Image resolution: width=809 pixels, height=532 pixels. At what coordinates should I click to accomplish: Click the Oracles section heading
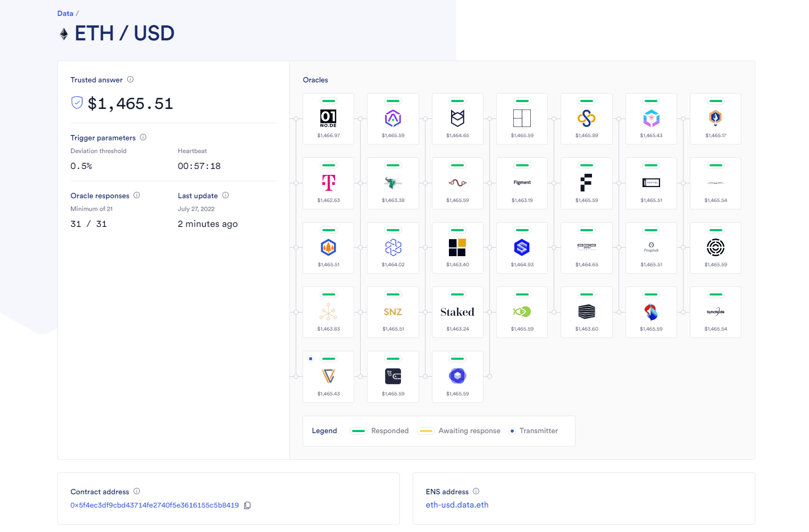315,80
